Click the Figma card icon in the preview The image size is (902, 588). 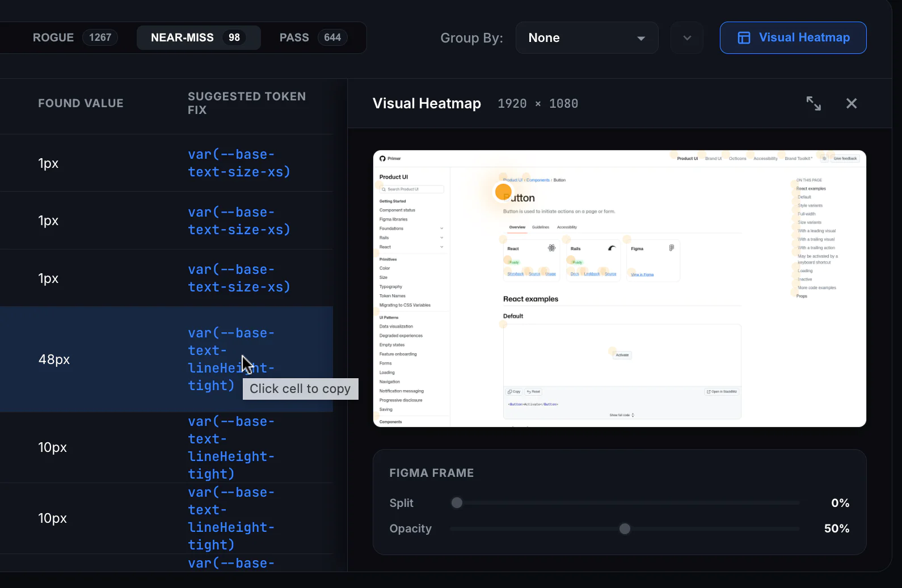(672, 248)
